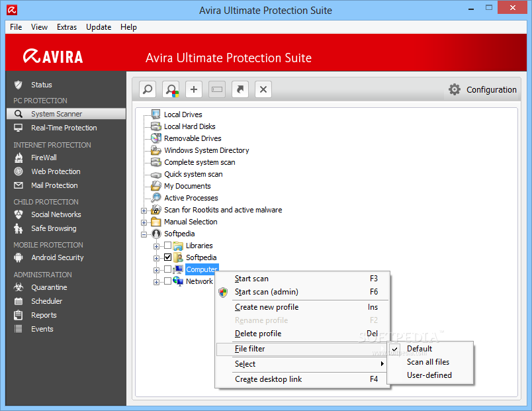Image resolution: width=532 pixels, height=411 pixels.
Task: Click the Social Networks icon
Action: (x=19, y=214)
